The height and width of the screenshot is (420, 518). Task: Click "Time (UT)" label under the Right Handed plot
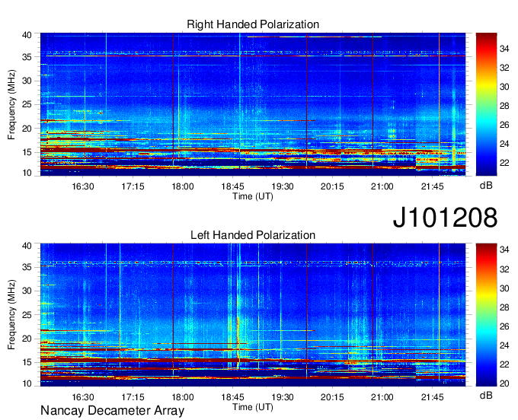click(x=253, y=196)
